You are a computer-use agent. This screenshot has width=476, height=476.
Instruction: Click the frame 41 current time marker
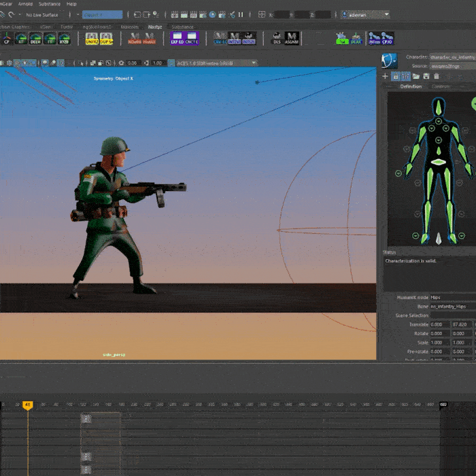pyautogui.click(x=27, y=405)
